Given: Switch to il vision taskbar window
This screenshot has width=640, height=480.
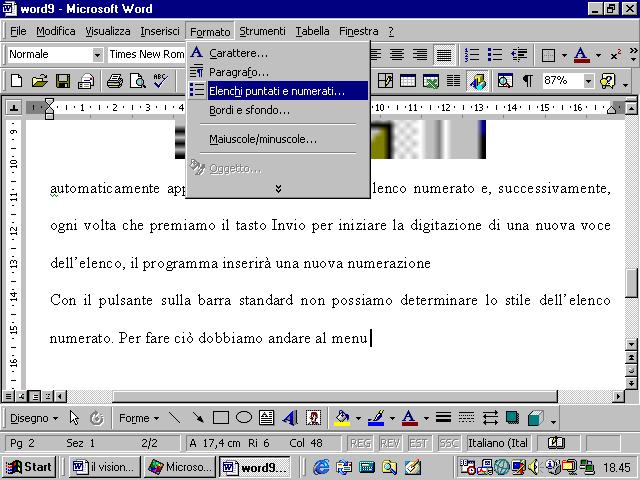Looking at the screenshot, I should click(x=104, y=467).
